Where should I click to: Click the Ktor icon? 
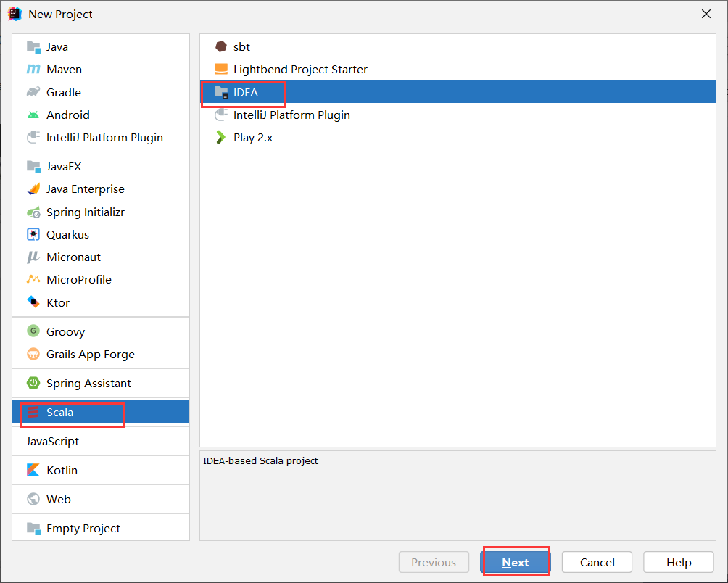click(33, 302)
